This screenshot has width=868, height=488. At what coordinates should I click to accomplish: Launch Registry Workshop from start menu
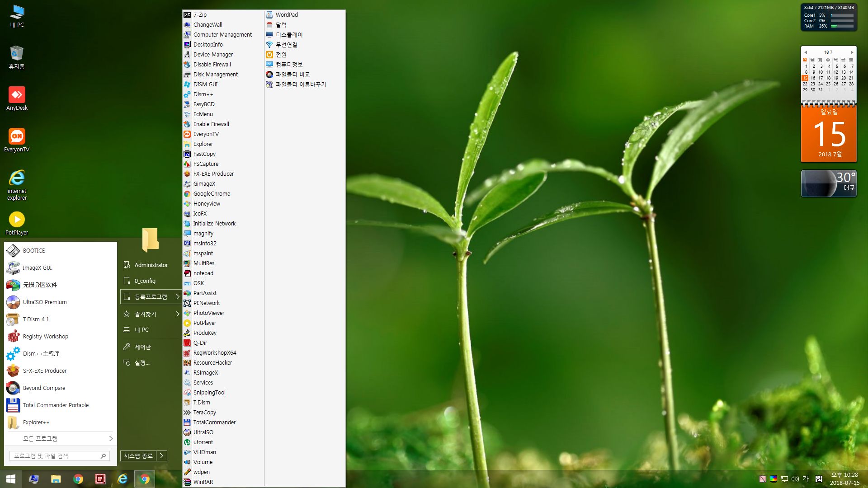(61, 336)
